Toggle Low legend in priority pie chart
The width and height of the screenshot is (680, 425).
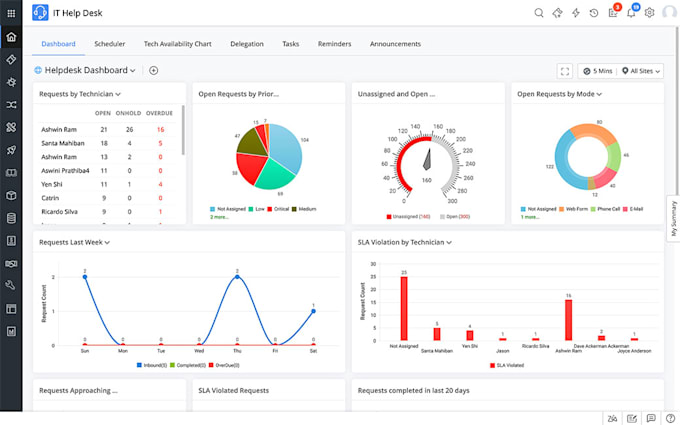click(256, 209)
